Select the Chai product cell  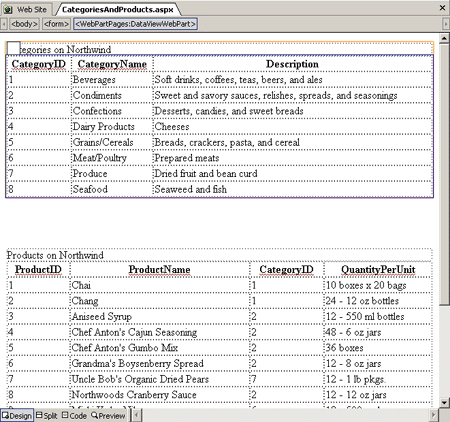pos(160,285)
